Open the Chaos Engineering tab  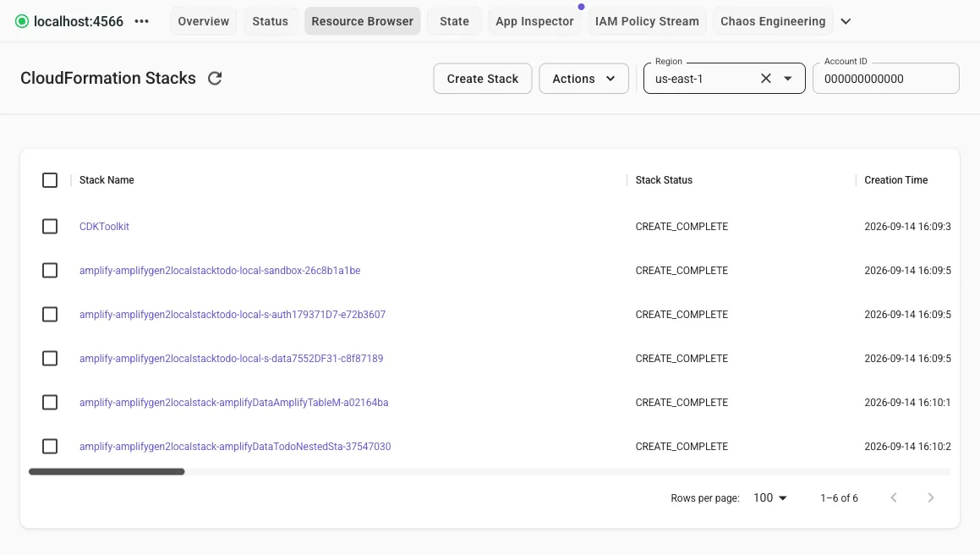tap(773, 21)
